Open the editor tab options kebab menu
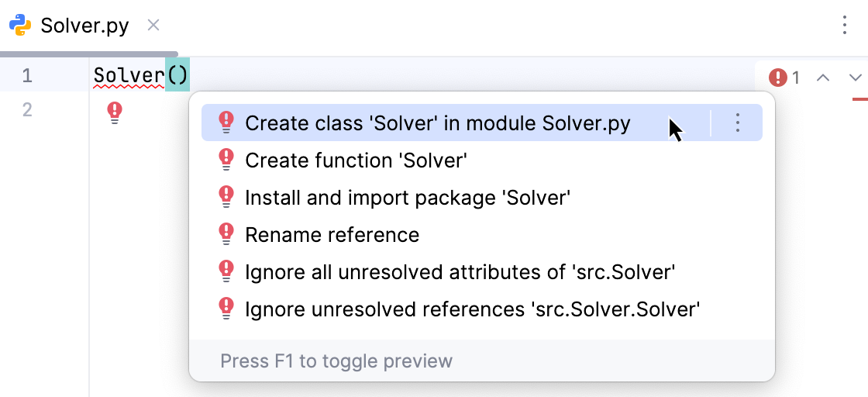Image resolution: width=868 pixels, height=397 pixels. [x=845, y=25]
